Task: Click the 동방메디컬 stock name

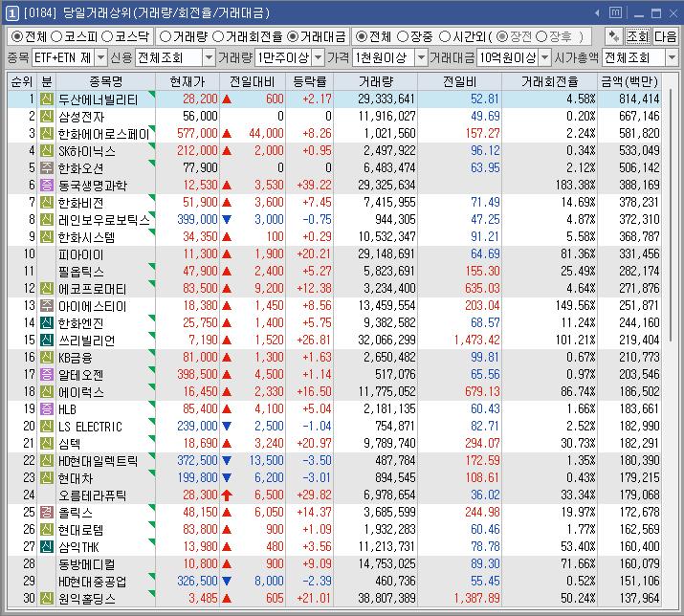Action: (x=87, y=564)
